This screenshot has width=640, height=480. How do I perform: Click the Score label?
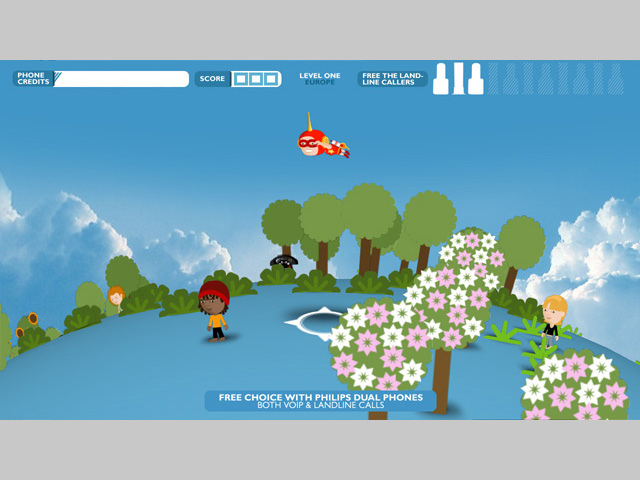[x=212, y=79]
